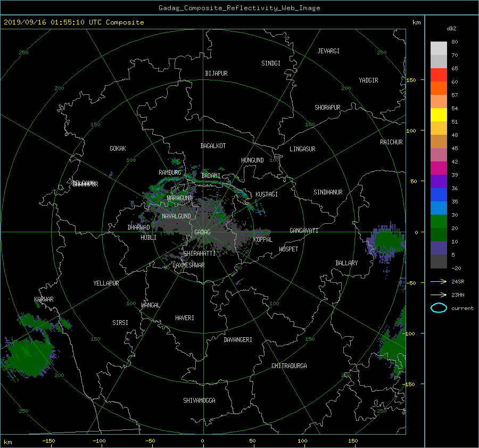Screen dimensions: 479x448
Task: Click the SINDHANUR town label
Action: click(x=328, y=192)
